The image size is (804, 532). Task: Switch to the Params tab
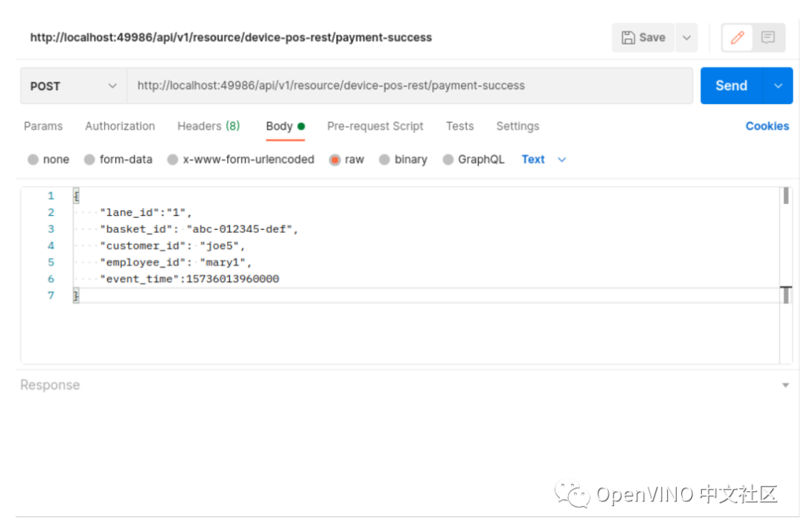[43, 126]
